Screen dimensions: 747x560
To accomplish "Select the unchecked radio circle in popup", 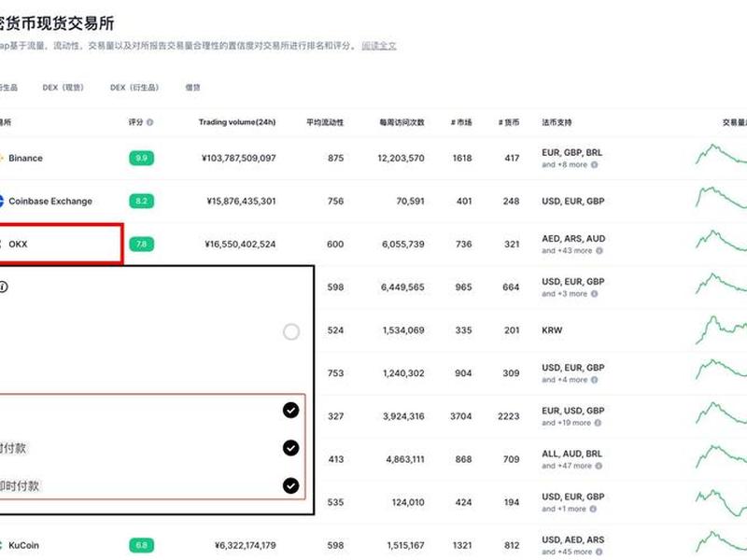I will coord(291,331).
